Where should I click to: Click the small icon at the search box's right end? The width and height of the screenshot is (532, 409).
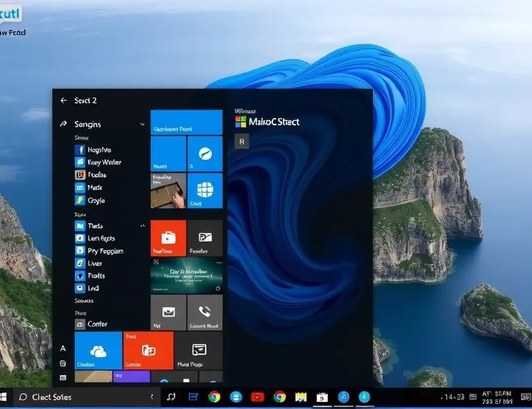point(152,396)
